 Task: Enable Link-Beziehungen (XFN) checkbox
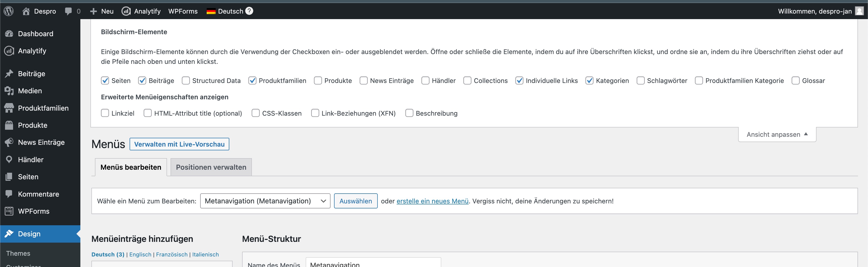coord(315,113)
